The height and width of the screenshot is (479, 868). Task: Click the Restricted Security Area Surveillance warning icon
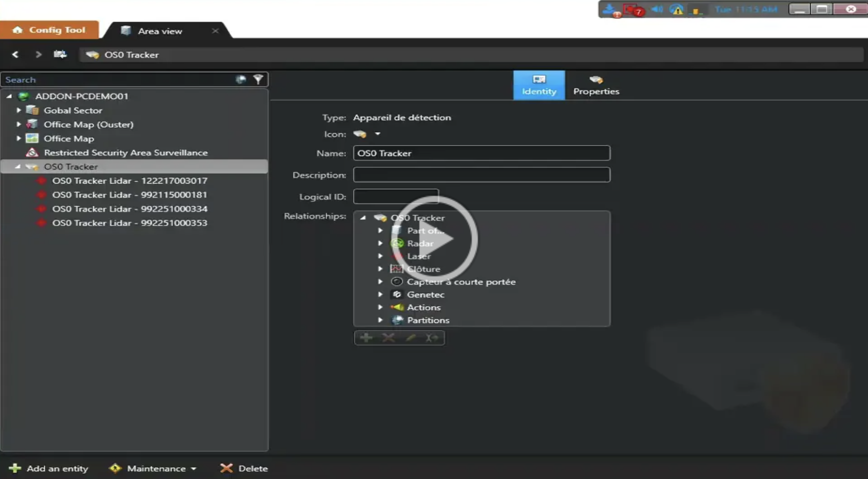click(x=32, y=153)
